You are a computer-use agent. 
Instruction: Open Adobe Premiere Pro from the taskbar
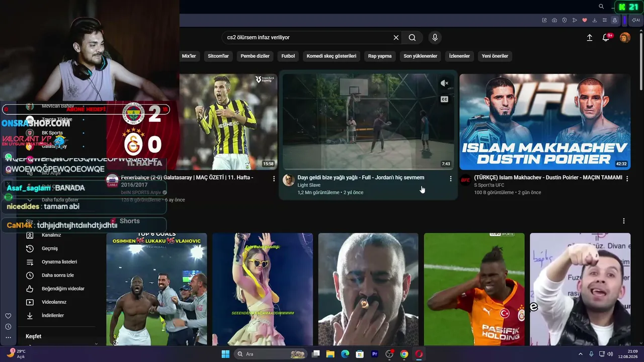coord(374,354)
